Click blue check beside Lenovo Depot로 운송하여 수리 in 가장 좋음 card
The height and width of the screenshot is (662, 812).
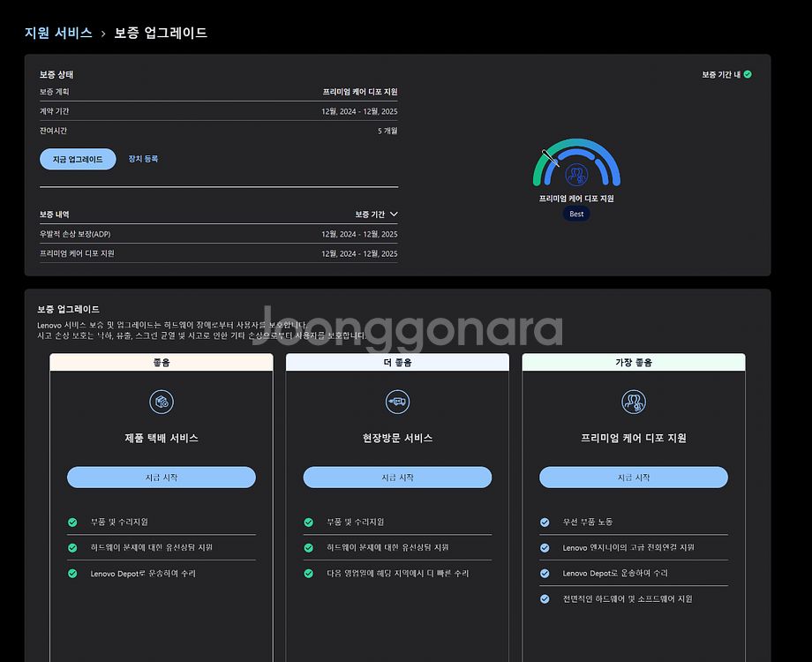545,574
